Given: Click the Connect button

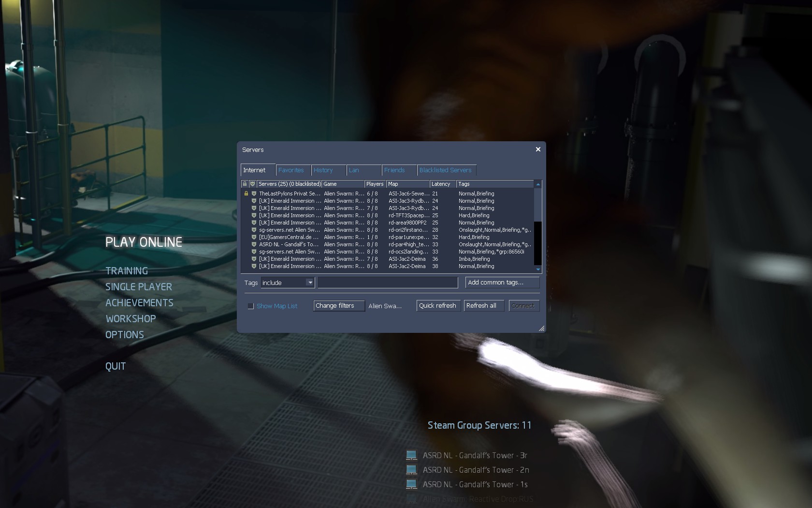Looking at the screenshot, I should [x=524, y=306].
